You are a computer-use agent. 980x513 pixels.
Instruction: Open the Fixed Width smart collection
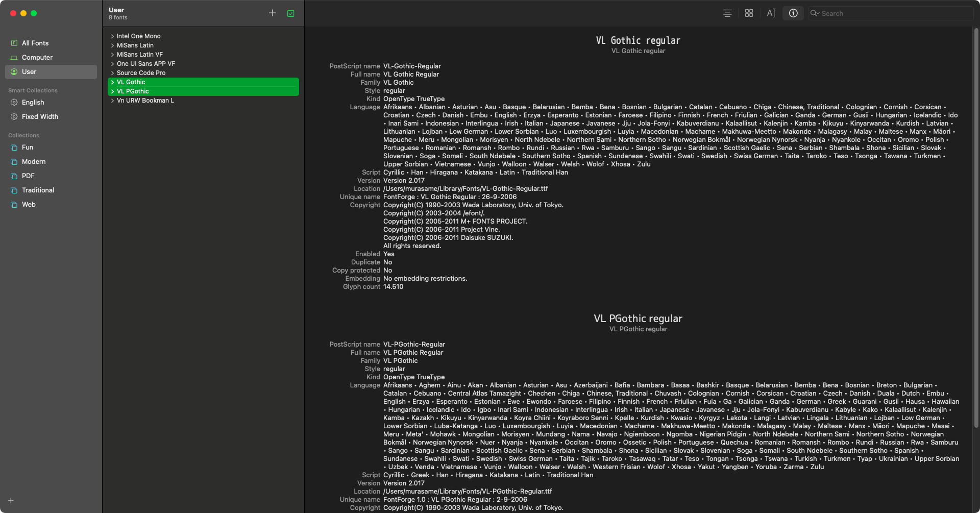(40, 117)
